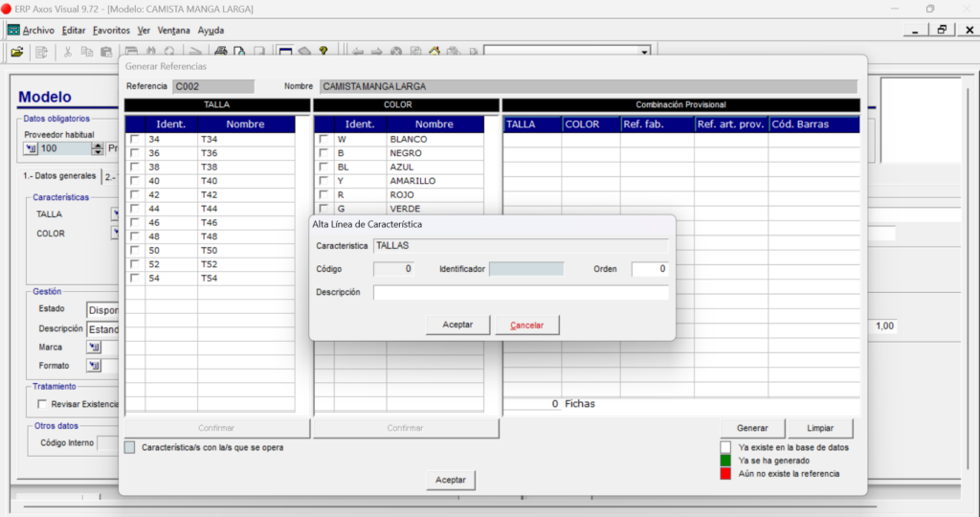Check the BLANCO color row checkbox

323,139
